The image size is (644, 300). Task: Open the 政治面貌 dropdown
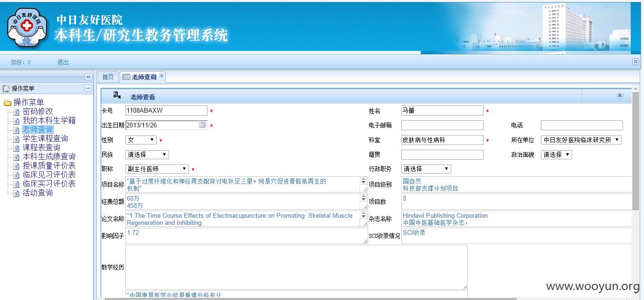pos(557,155)
